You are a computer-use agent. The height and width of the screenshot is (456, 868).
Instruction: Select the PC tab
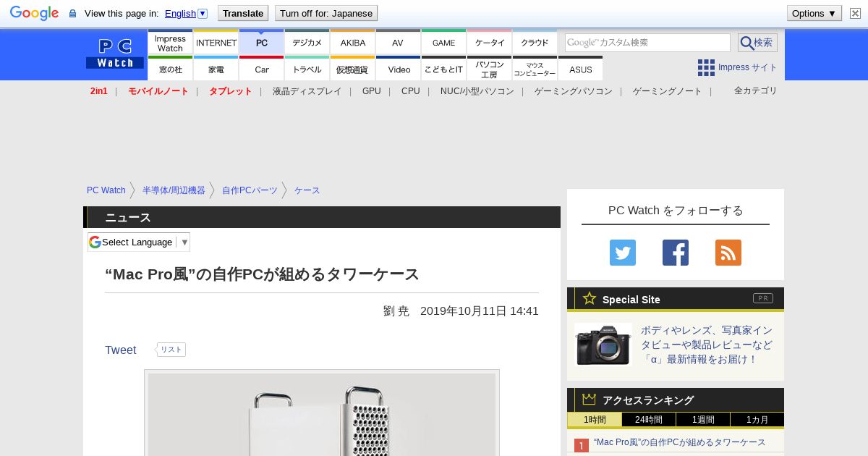pyautogui.click(x=262, y=43)
